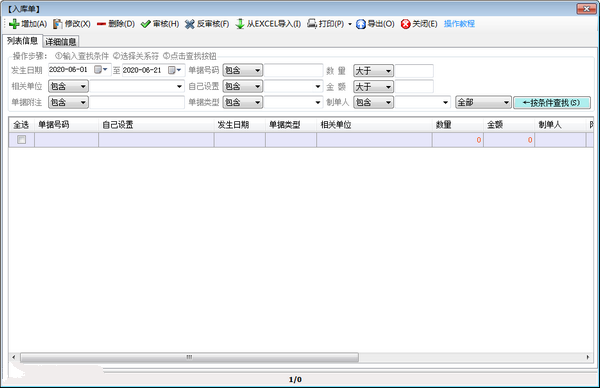This screenshot has width=600, height=388.
Task: Click the horizontal scrollbar thumb
Action: click(189, 357)
